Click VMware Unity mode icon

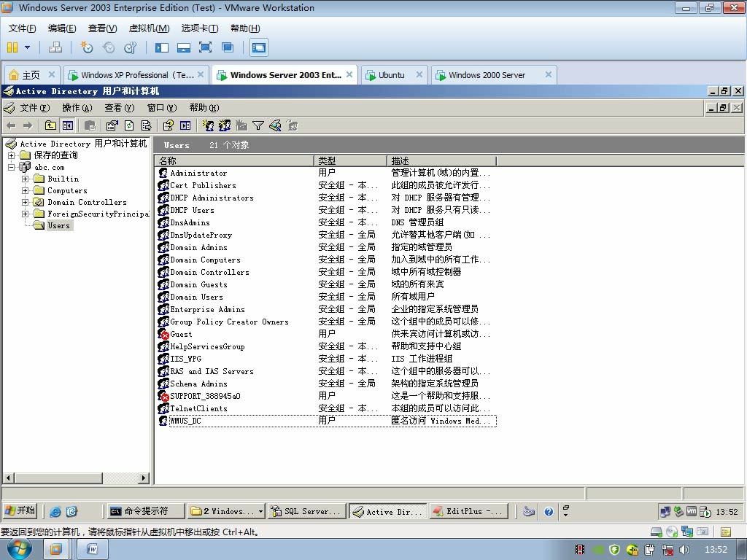coord(228,47)
